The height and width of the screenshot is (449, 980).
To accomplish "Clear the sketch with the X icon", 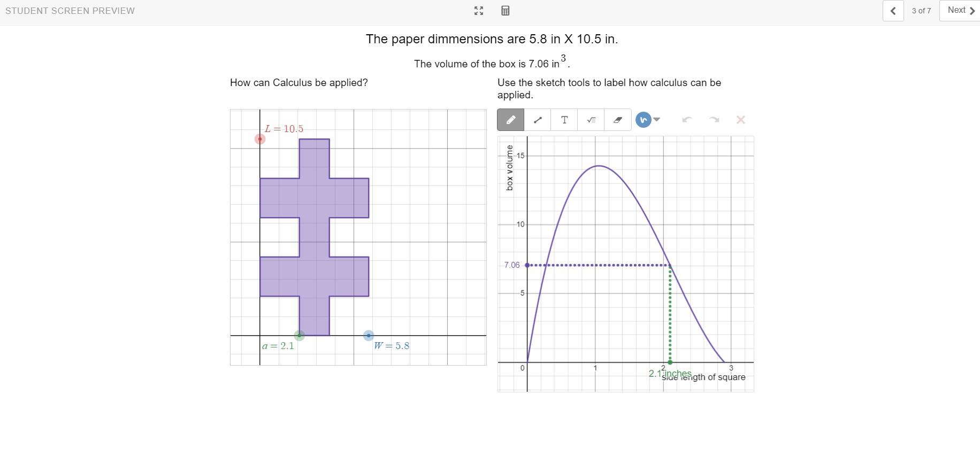I will [x=741, y=120].
